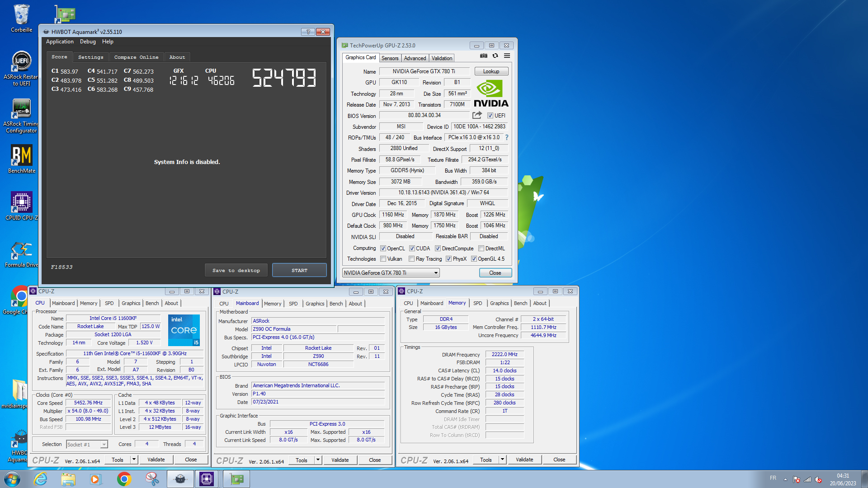Click the GPU-Z screenshot camera icon
The width and height of the screenshot is (868, 488).
point(484,56)
